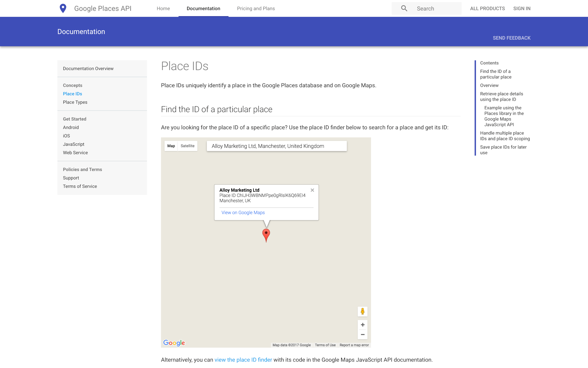Switch map to Satellite view

pos(187,146)
